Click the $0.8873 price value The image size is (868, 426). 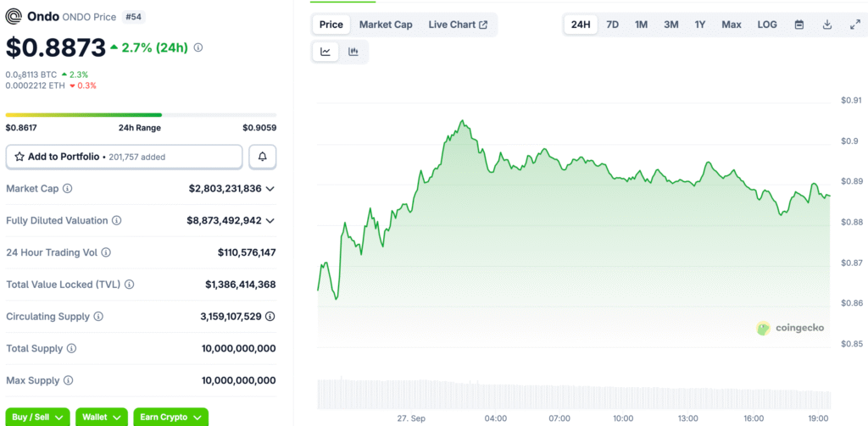pos(55,47)
